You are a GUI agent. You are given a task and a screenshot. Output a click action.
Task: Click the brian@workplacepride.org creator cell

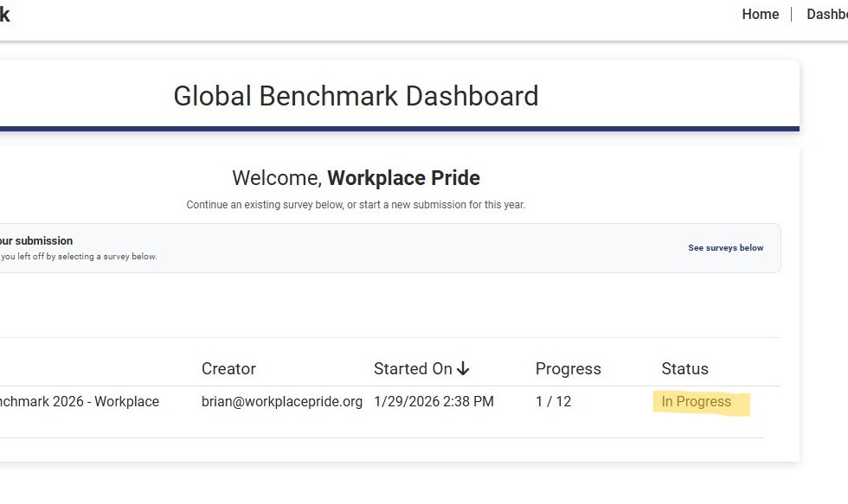[x=281, y=402]
